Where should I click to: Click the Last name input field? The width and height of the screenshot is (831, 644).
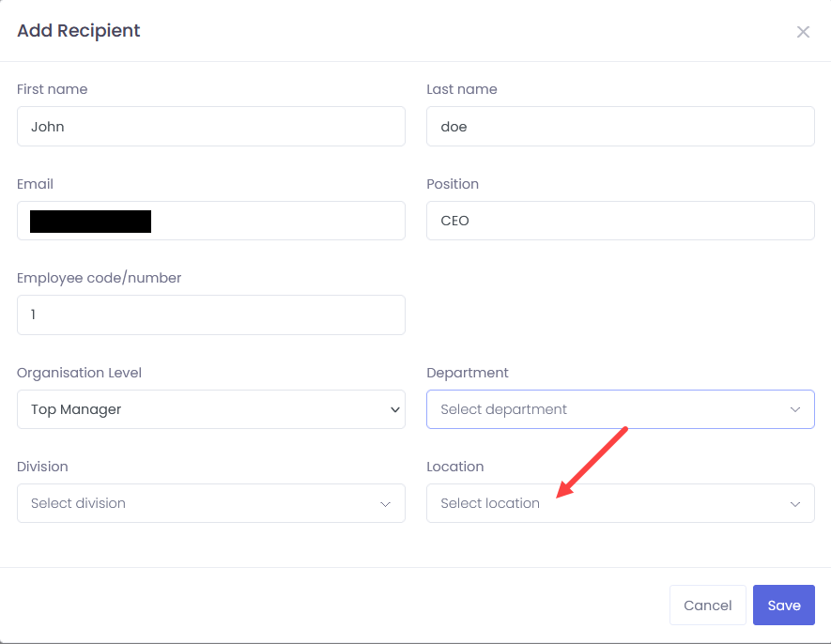[x=620, y=126]
